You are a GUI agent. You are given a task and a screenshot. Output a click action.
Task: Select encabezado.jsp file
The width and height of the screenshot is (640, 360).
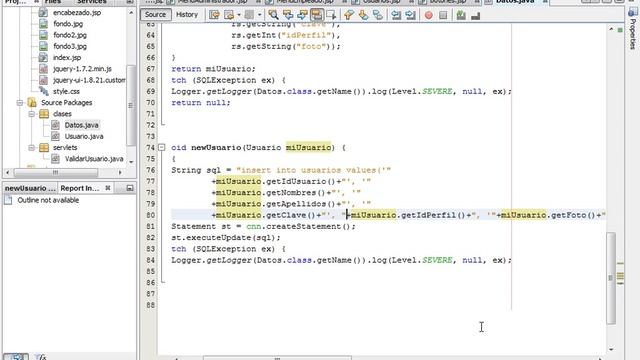coord(77,13)
